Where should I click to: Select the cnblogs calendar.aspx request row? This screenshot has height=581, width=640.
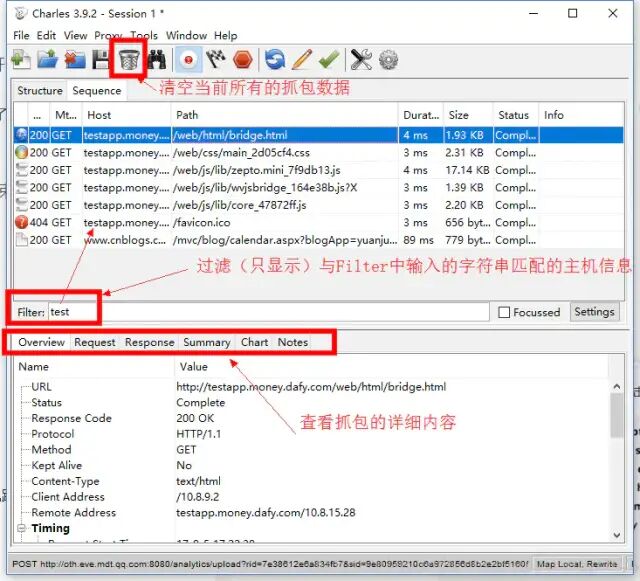click(319, 240)
